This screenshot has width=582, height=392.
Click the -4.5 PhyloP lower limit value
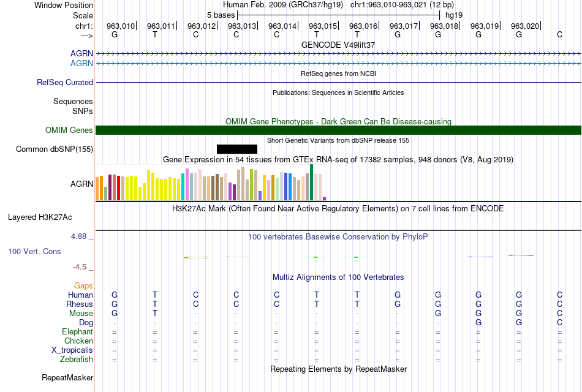(x=80, y=267)
